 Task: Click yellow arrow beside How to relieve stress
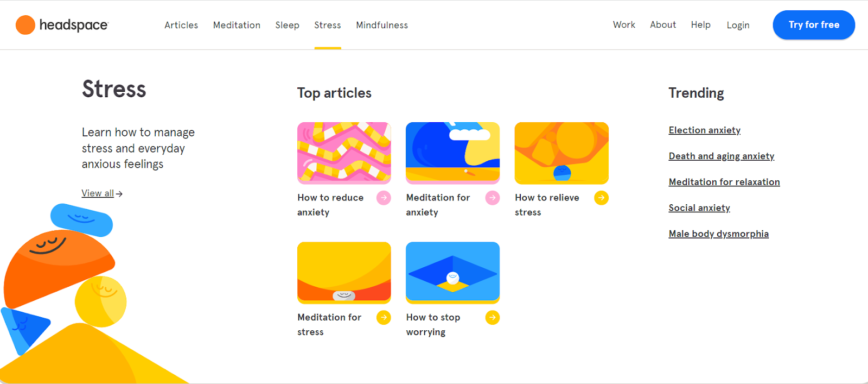[x=601, y=198]
